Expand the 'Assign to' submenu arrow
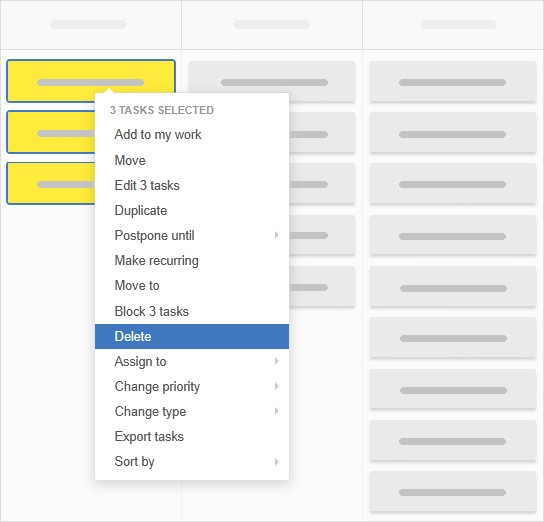Screen dimensions: 544x522 277,361
